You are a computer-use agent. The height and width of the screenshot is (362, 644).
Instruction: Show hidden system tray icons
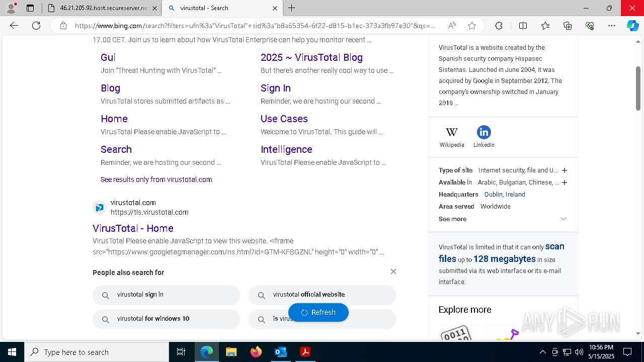click(542, 352)
